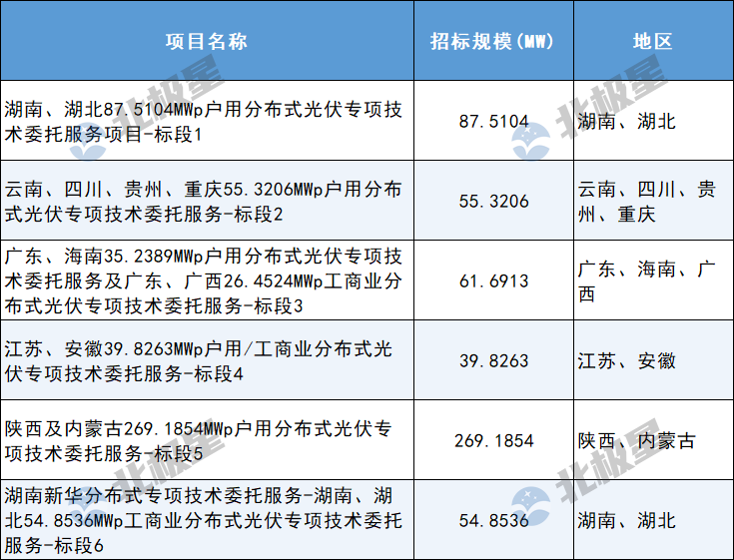The image size is (734, 560).
Task: Click the 54.8536 scale value
Action: 493,521
